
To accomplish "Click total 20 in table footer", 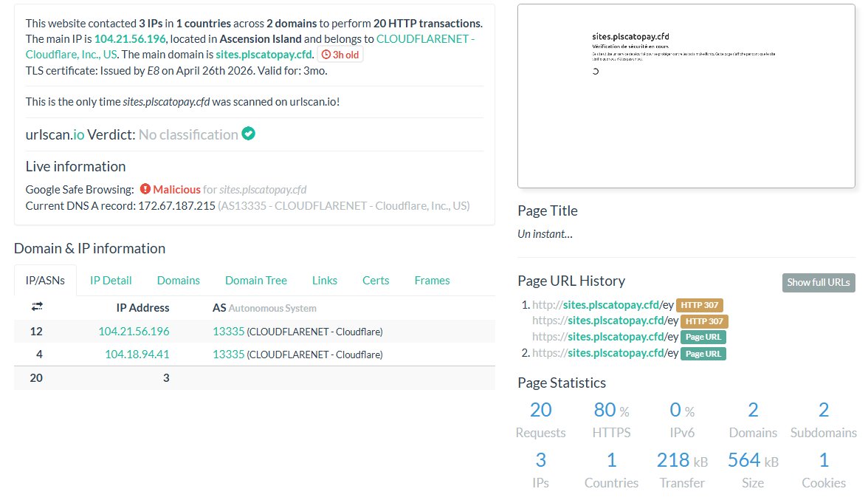I will point(36,377).
